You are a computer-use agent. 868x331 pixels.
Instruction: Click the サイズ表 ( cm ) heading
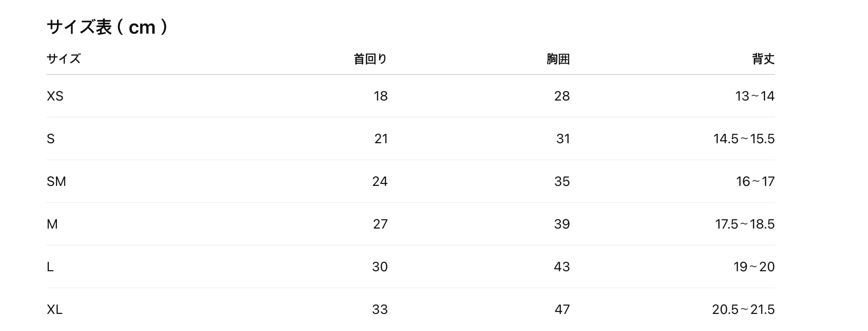pos(107,28)
